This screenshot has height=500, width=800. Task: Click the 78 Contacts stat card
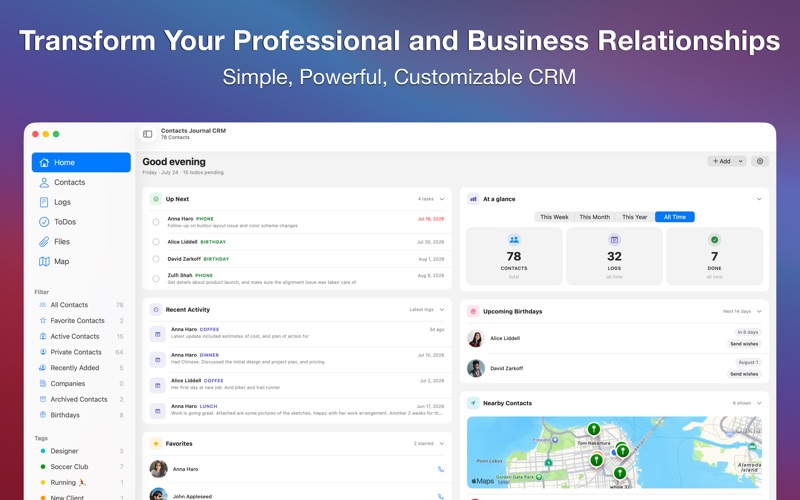point(514,256)
